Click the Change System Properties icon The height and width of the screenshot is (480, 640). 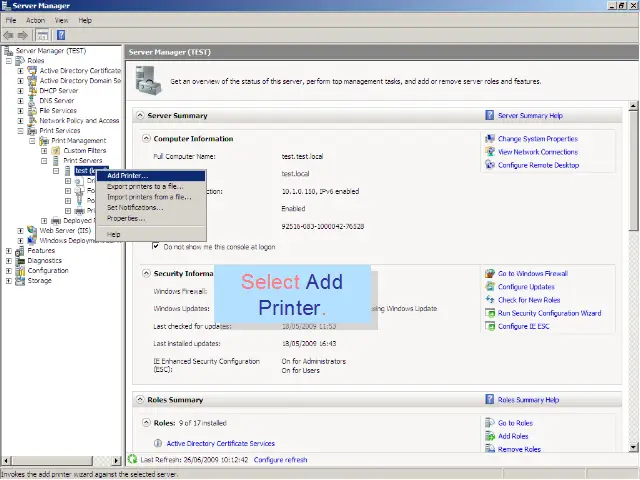point(490,139)
